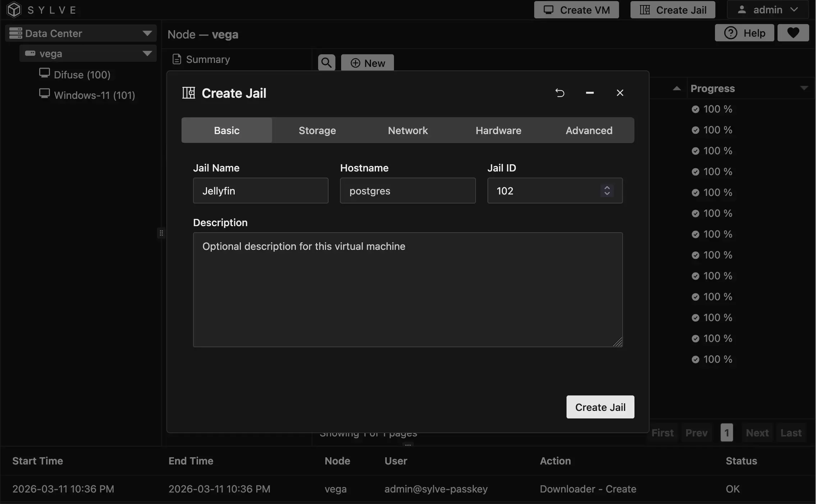Click the Create VM monitor icon
The image size is (816, 504).
(549, 10)
